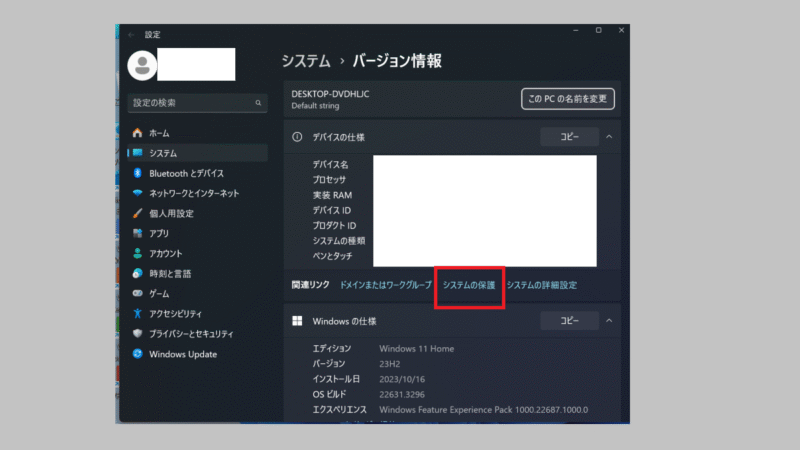The image size is (800, 450).
Task: Click the back arrow in Settings title bar
Action: (x=131, y=35)
